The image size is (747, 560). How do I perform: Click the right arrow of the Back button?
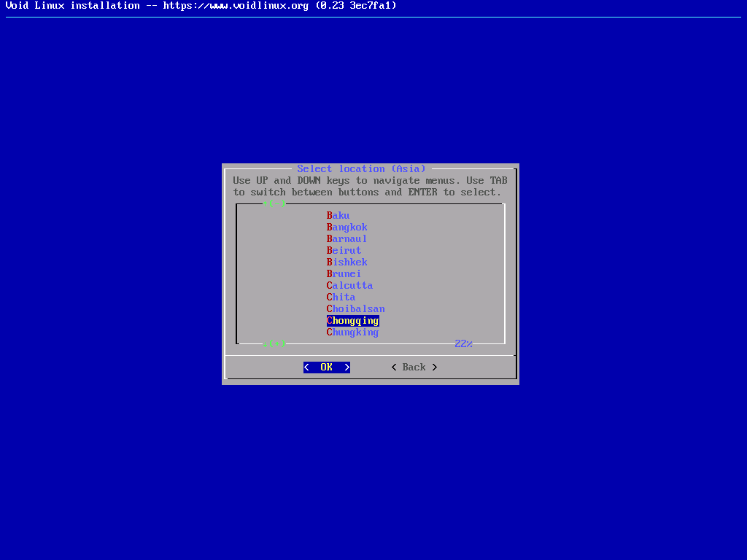[x=434, y=367]
